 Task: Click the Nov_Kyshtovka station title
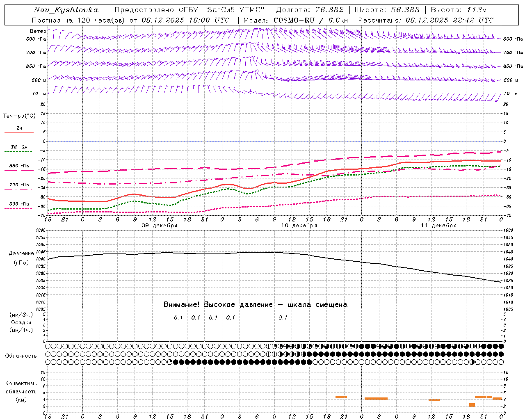click(66, 10)
